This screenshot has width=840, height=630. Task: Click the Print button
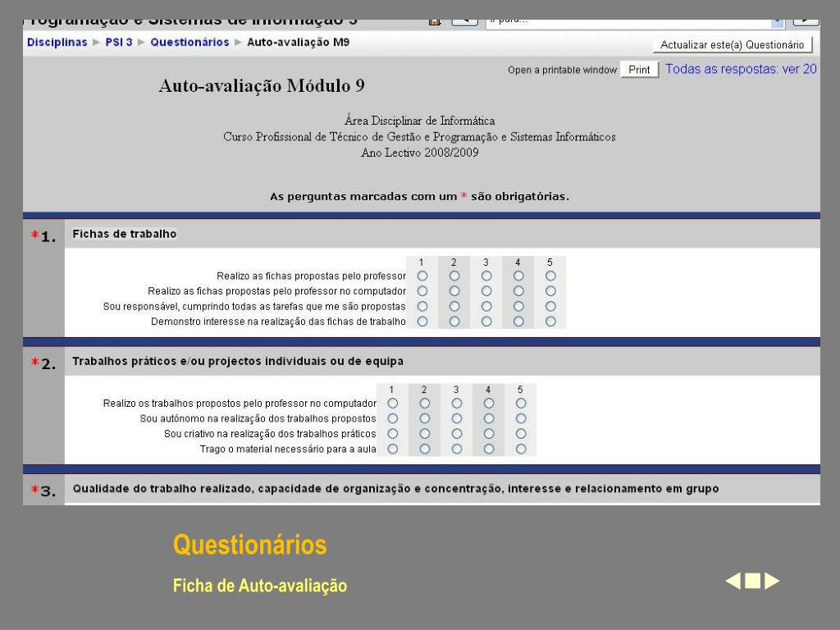point(639,70)
